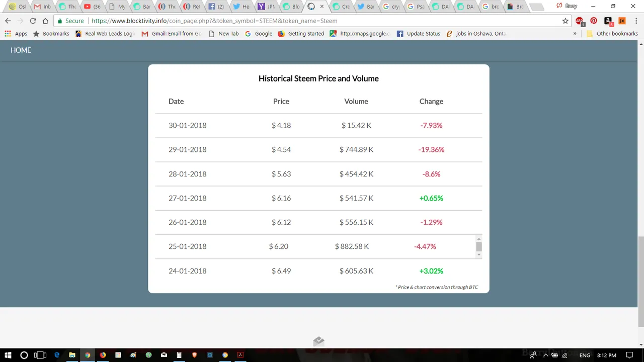Click the ENG language indicator
Screen dimensions: 644x362
[585, 355]
